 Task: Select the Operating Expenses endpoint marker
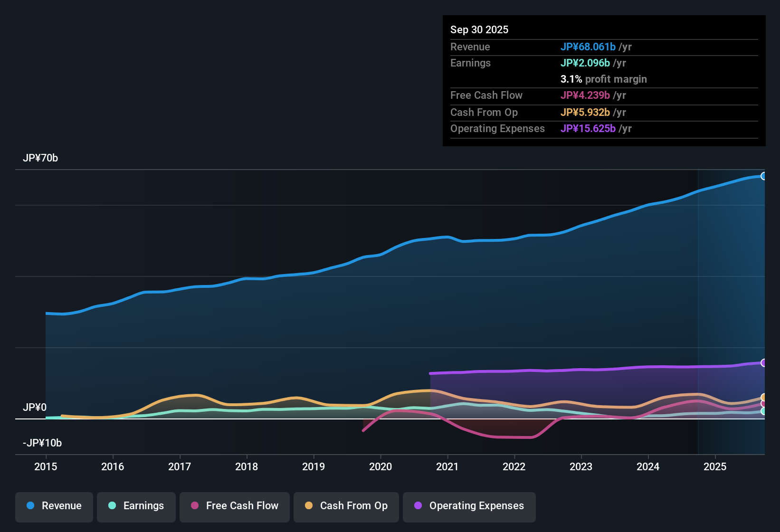tap(764, 362)
